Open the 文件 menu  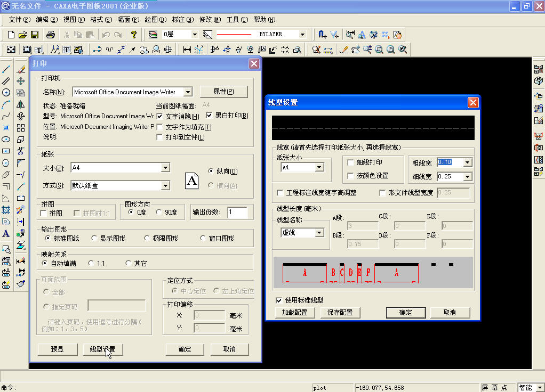click(x=19, y=20)
